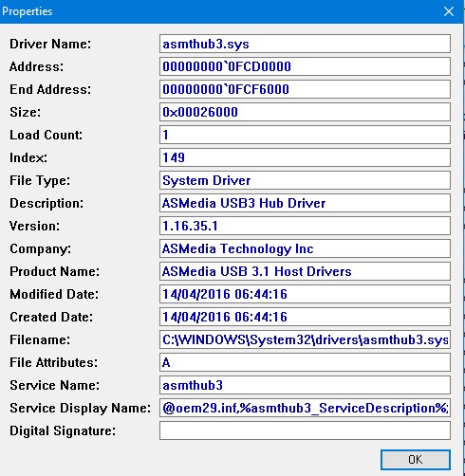Screen dimensions: 465x476
Task: Click the Load Count field
Action: (x=305, y=135)
